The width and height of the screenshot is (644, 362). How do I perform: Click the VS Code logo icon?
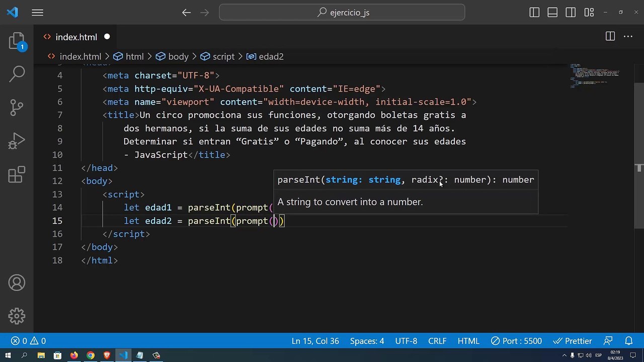click(12, 13)
